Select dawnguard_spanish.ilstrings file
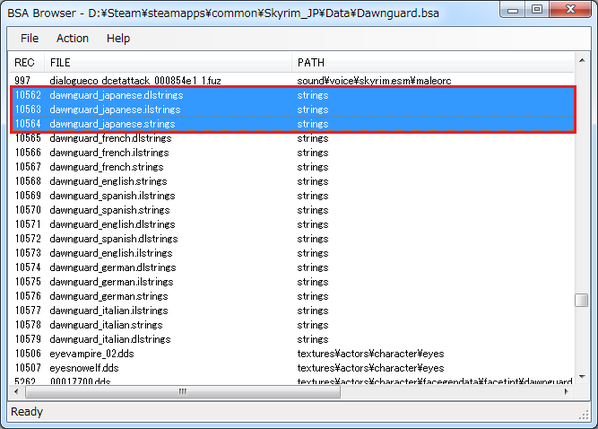The image size is (598, 429). [113, 196]
